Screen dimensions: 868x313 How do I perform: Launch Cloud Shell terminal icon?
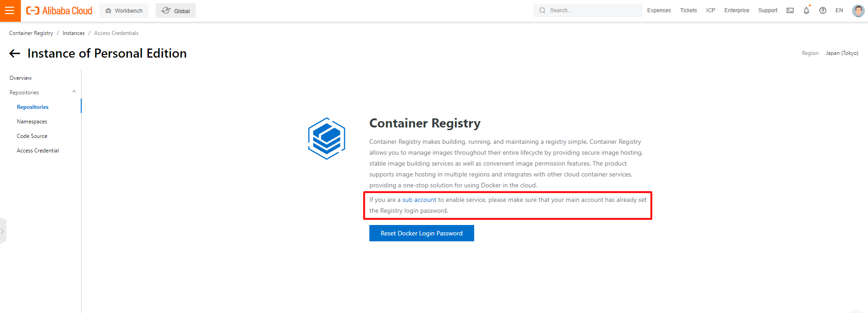[790, 10]
